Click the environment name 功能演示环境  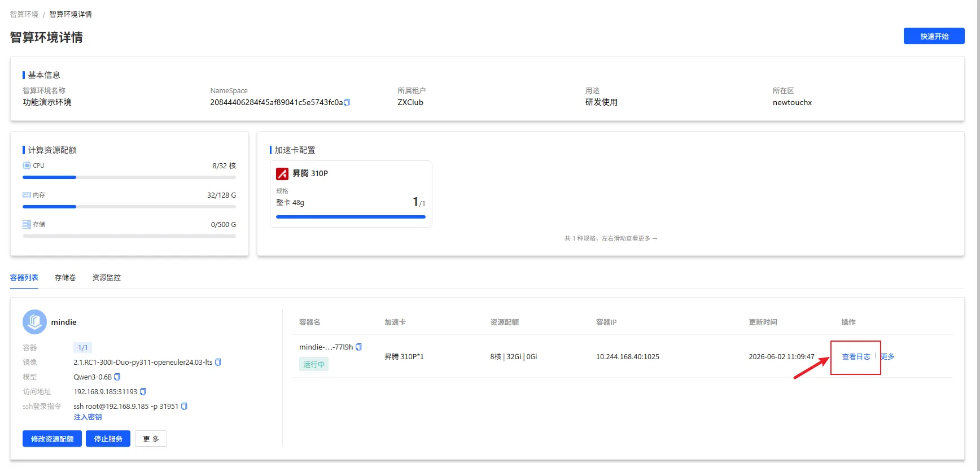47,102
